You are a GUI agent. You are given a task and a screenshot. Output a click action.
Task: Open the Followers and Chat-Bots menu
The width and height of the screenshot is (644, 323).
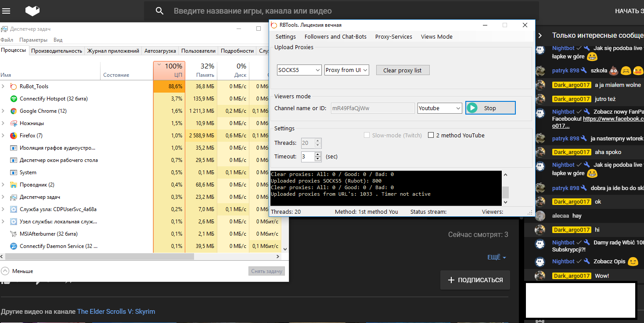(335, 36)
